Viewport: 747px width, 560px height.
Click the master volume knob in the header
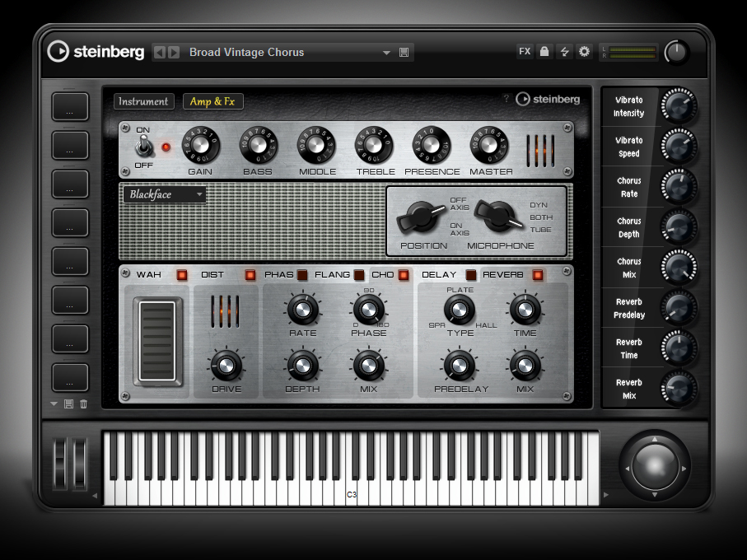tap(676, 52)
